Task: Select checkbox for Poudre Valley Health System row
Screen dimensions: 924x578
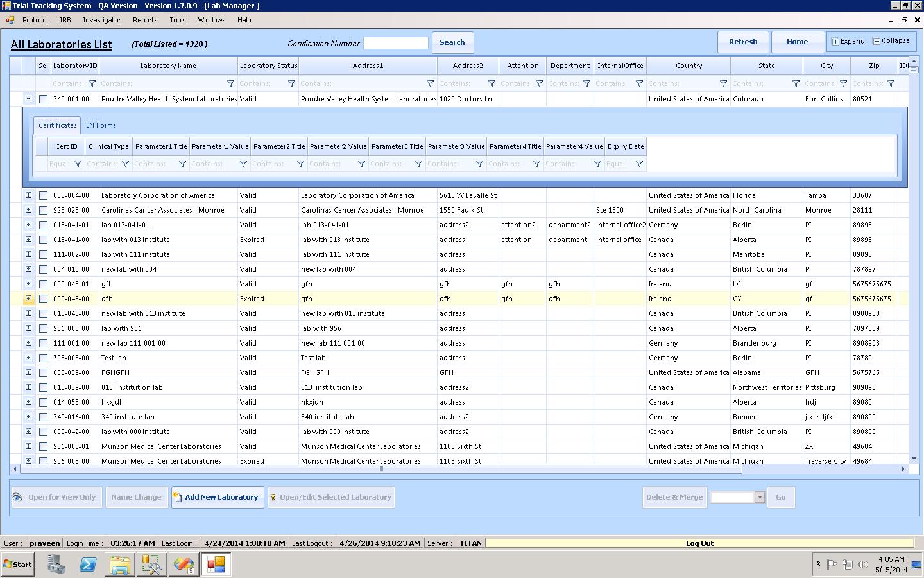Action: click(x=43, y=99)
